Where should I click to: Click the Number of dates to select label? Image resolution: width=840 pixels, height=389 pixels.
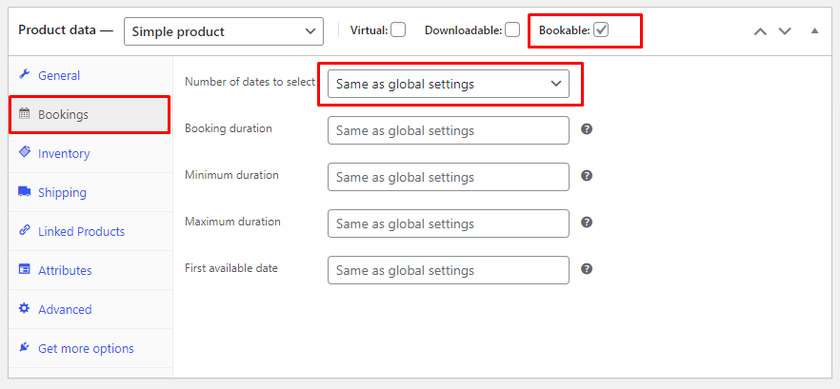pos(250,82)
